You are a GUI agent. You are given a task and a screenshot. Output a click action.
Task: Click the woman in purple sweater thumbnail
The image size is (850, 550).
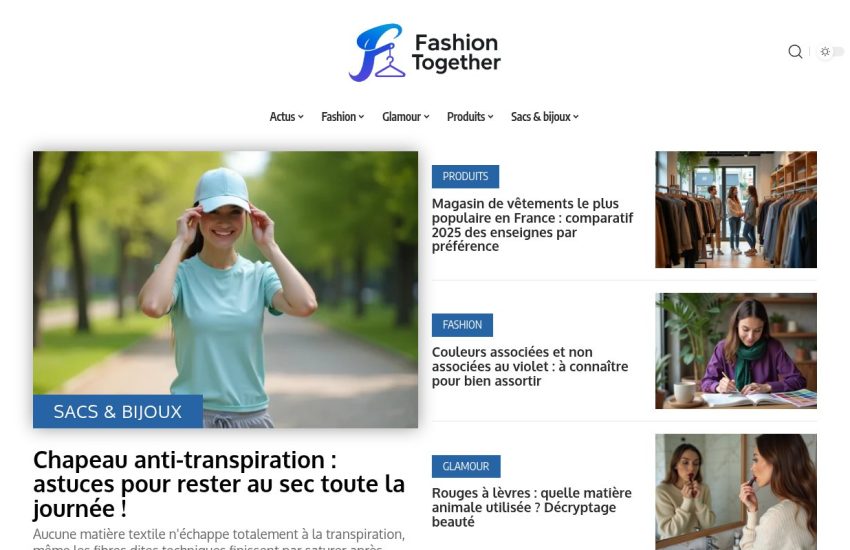tap(736, 351)
